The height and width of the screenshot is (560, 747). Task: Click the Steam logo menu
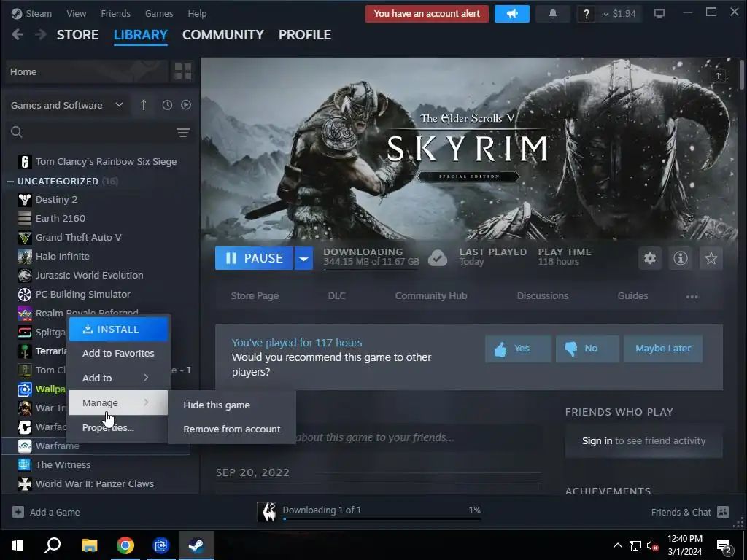click(x=31, y=13)
